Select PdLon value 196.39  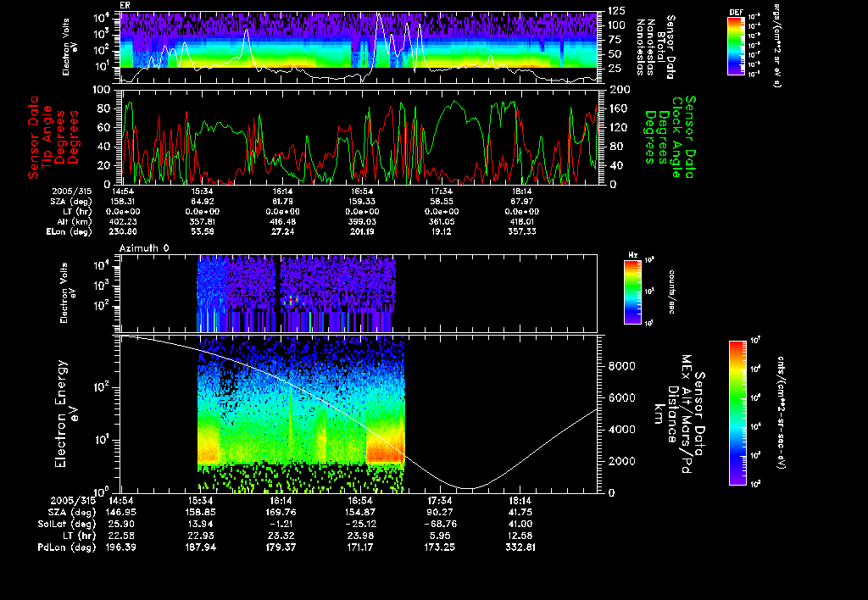[x=120, y=547]
